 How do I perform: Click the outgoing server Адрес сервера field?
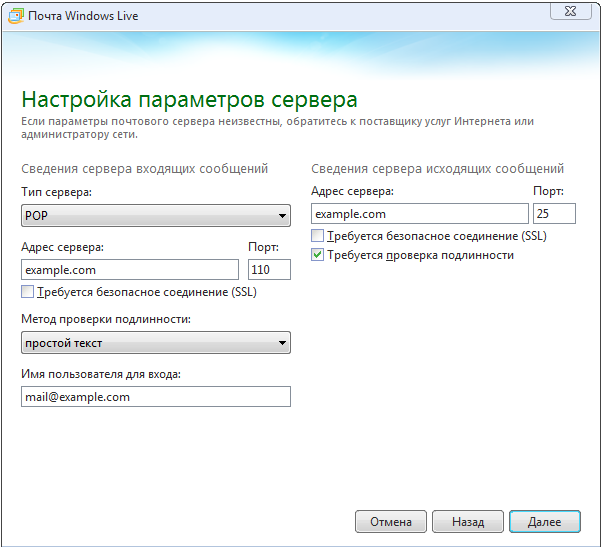(419, 214)
